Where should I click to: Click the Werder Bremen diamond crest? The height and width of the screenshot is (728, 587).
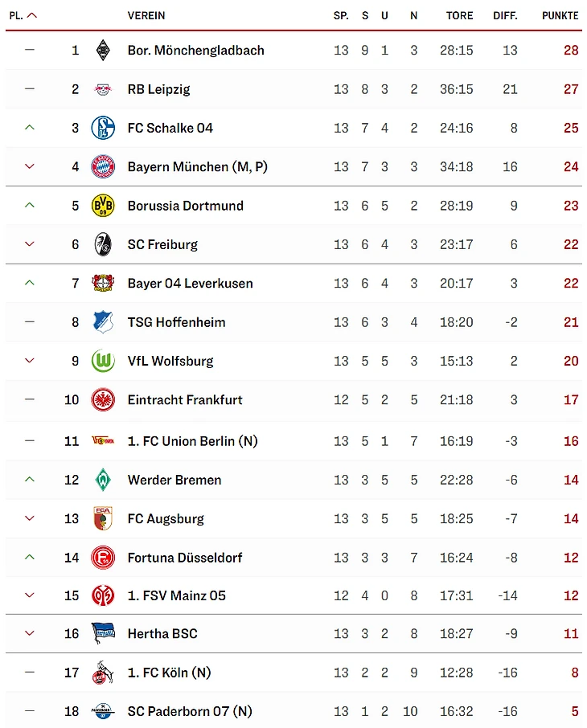pyautogui.click(x=102, y=480)
